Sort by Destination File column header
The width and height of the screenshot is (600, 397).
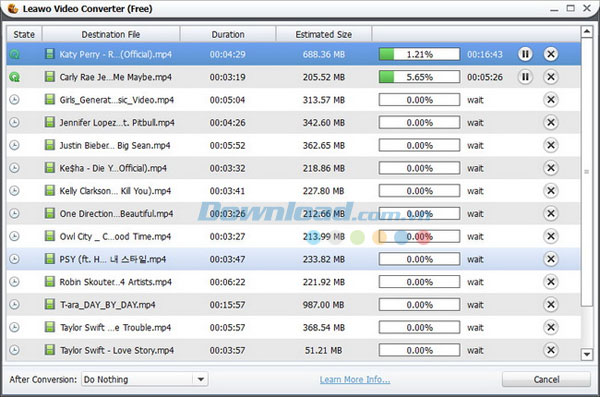click(x=111, y=34)
